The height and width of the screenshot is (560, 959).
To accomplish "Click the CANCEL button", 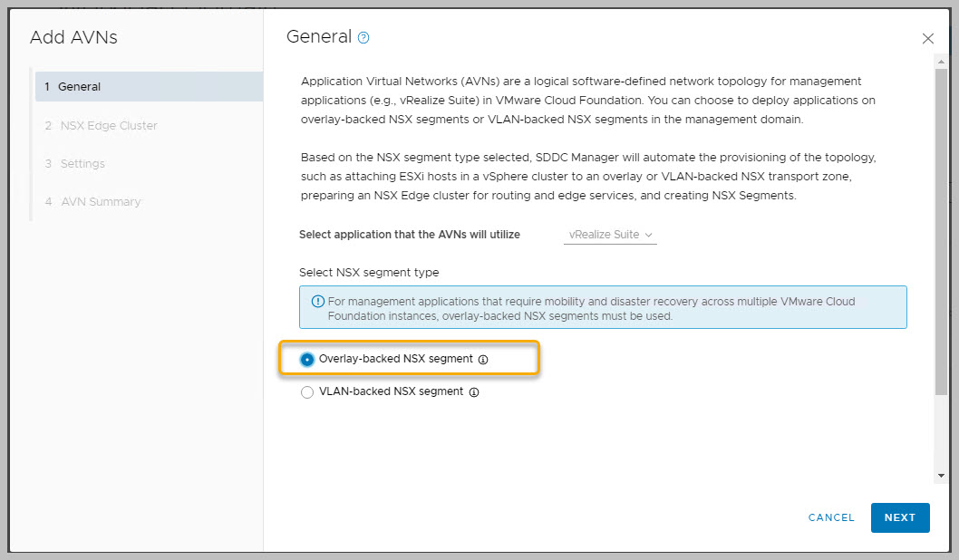I will [x=831, y=517].
